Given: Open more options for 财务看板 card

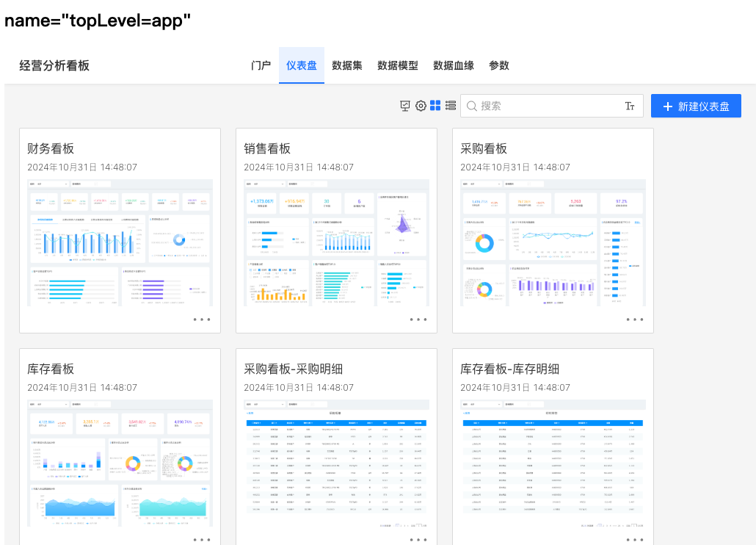Looking at the screenshot, I should coord(202,320).
